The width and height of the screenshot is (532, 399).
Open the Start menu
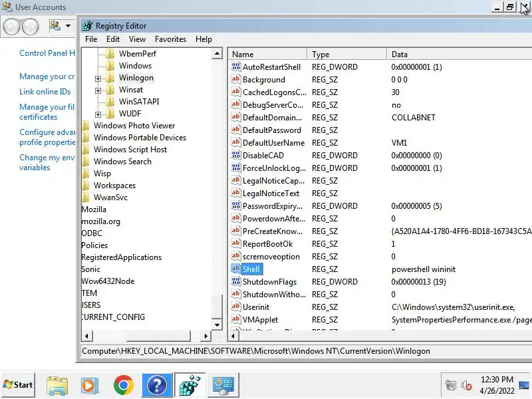point(19,385)
